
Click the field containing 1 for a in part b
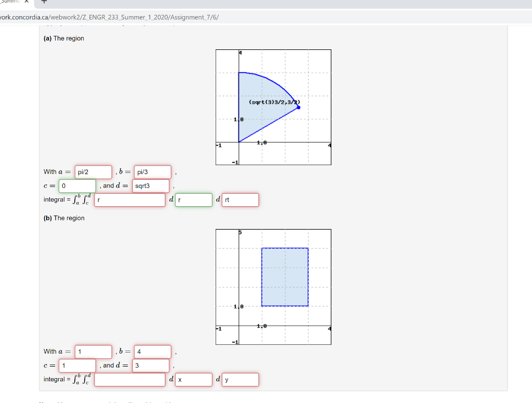(x=93, y=352)
